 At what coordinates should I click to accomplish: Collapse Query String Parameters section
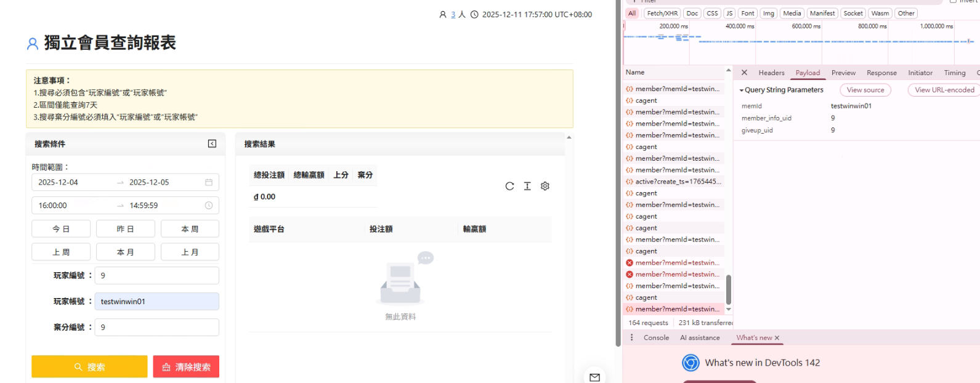(x=742, y=90)
